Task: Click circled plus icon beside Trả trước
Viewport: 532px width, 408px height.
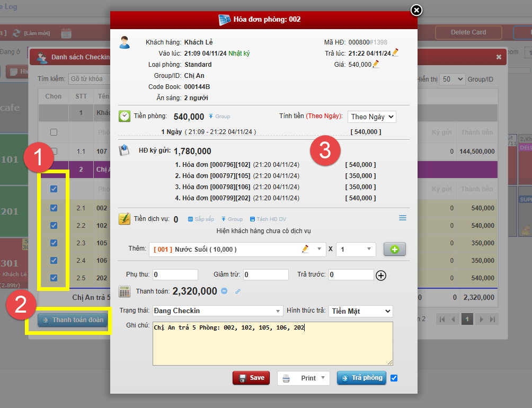Action: [x=381, y=275]
